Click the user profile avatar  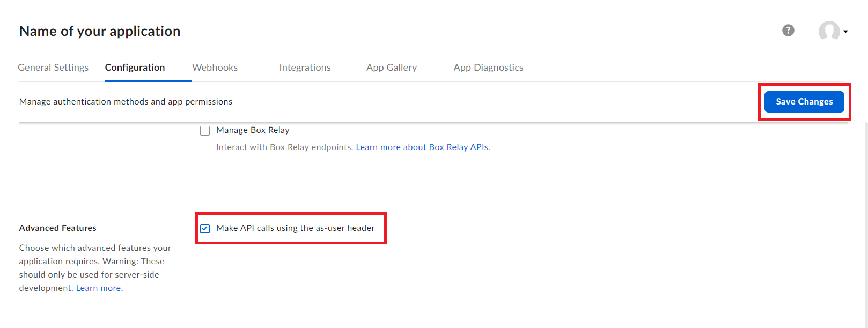point(829,31)
